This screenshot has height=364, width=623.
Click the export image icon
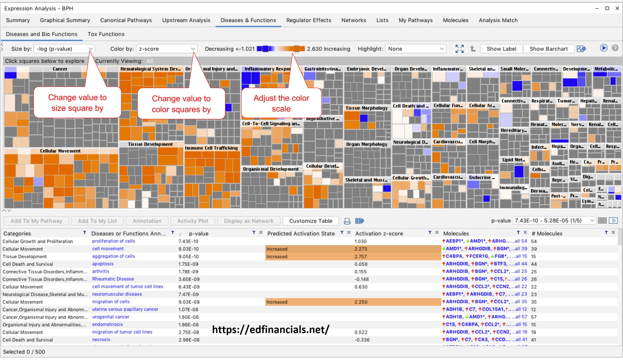[581, 49]
